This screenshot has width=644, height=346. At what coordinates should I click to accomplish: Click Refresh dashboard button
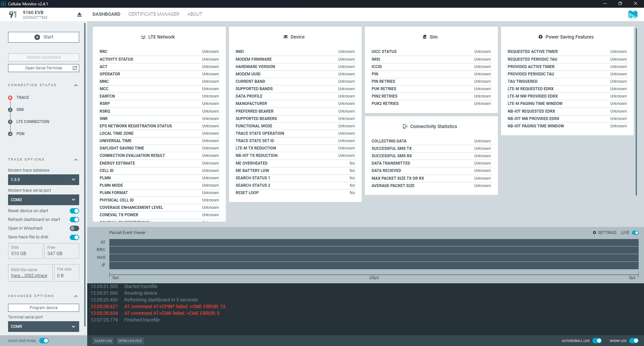[44, 57]
